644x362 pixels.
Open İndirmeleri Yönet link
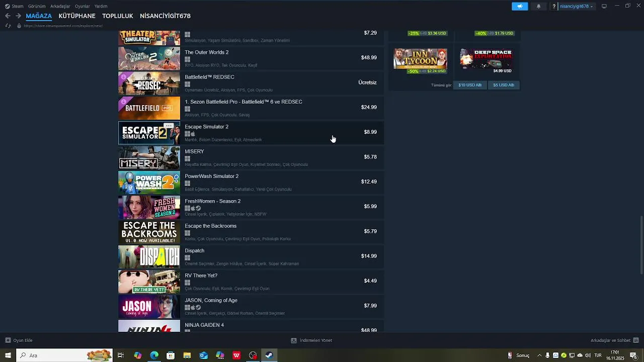pos(311,340)
